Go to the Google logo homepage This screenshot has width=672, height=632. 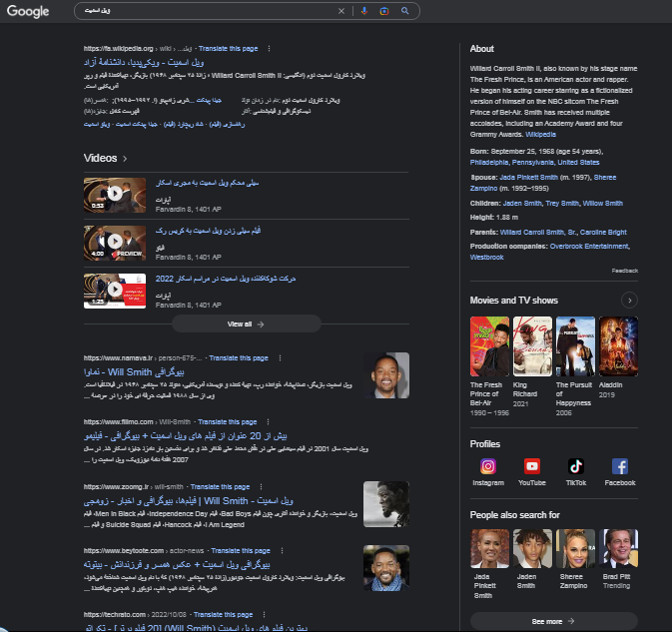(x=28, y=11)
